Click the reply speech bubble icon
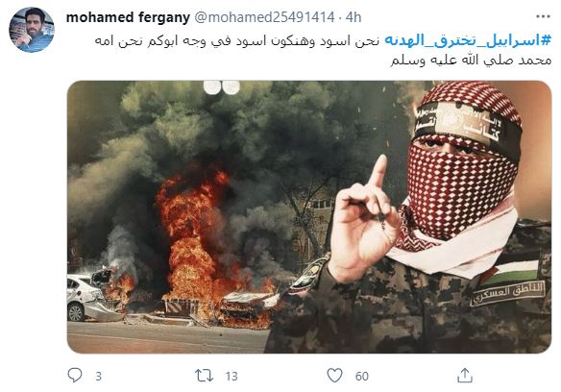This screenshot has width=561, height=392. (x=75, y=375)
